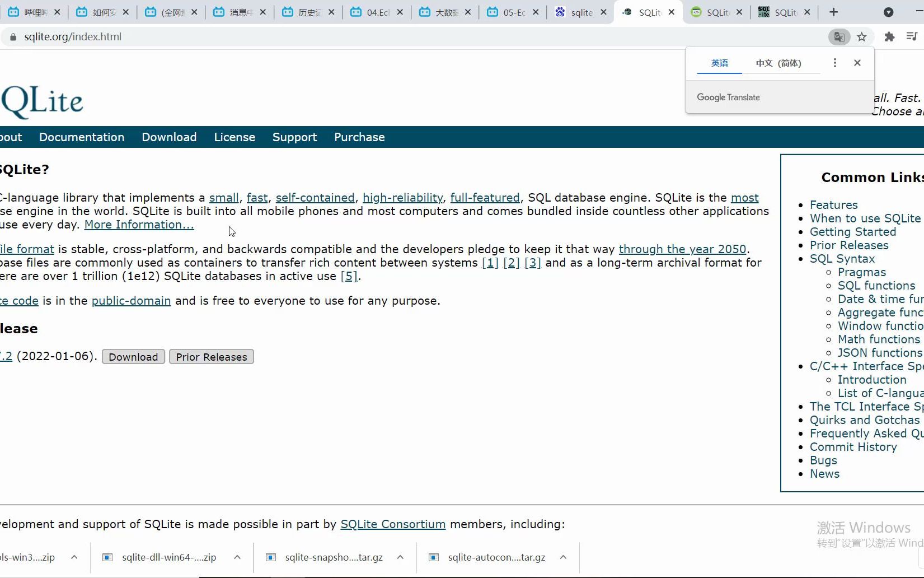Open the SQLite Consortium link
Image resolution: width=924 pixels, height=578 pixels.
click(x=393, y=524)
